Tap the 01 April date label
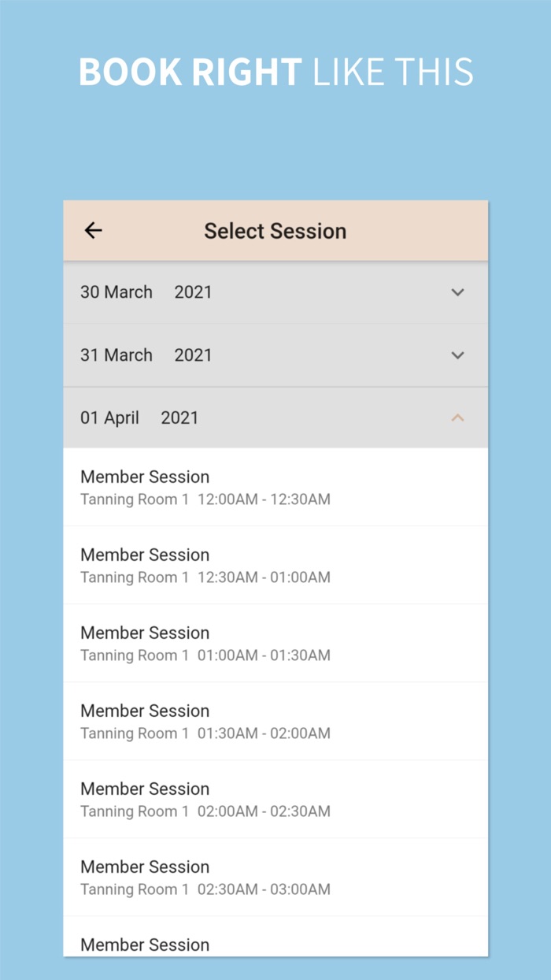Viewport: 551px width, 980px height. tap(109, 418)
